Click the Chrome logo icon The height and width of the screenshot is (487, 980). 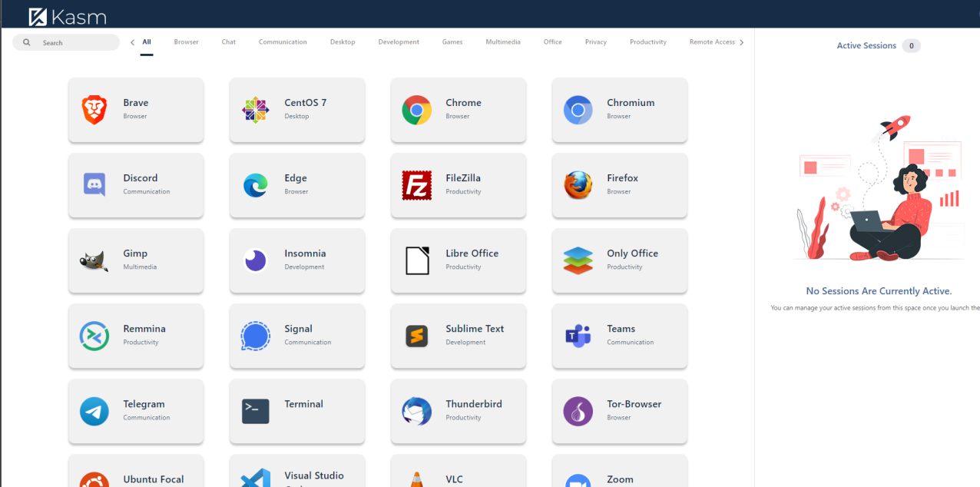tap(417, 110)
